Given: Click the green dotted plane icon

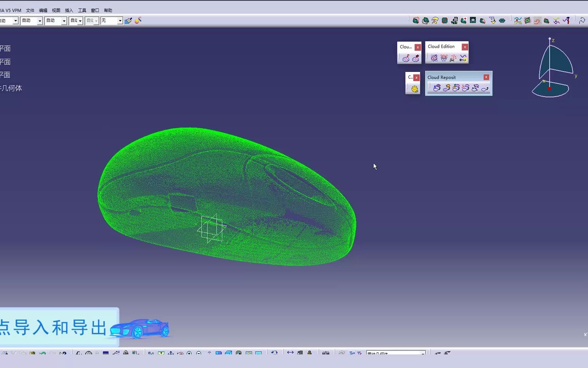Looking at the screenshot, I should coord(527,21).
